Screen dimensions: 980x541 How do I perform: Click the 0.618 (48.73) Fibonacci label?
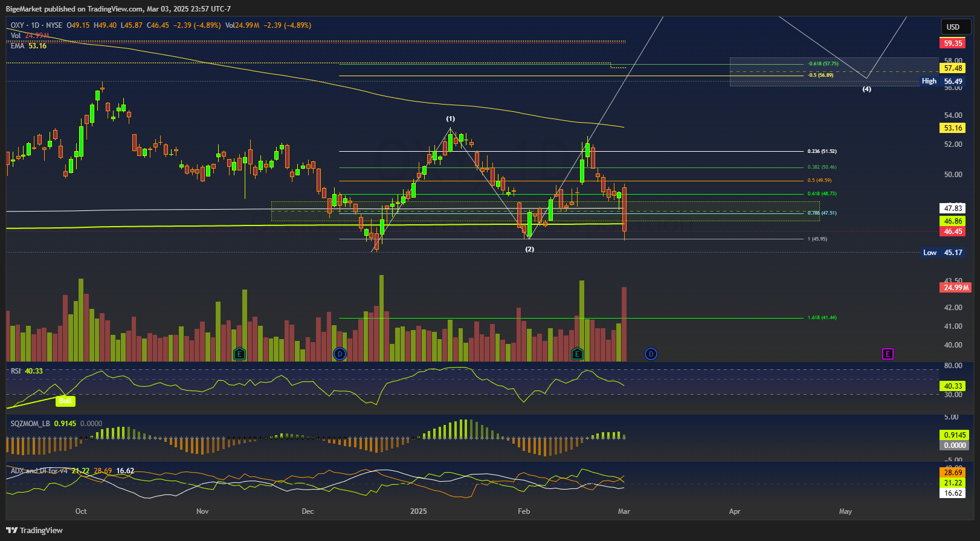(822, 194)
